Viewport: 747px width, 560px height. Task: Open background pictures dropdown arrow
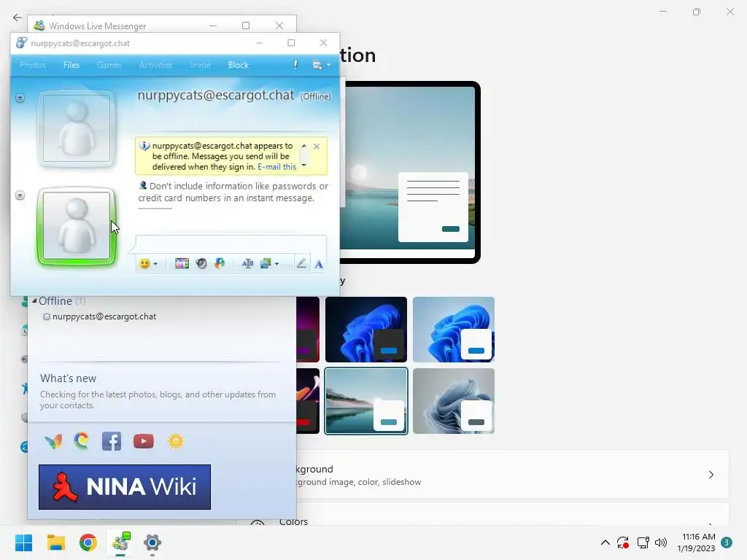tap(276, 264)
